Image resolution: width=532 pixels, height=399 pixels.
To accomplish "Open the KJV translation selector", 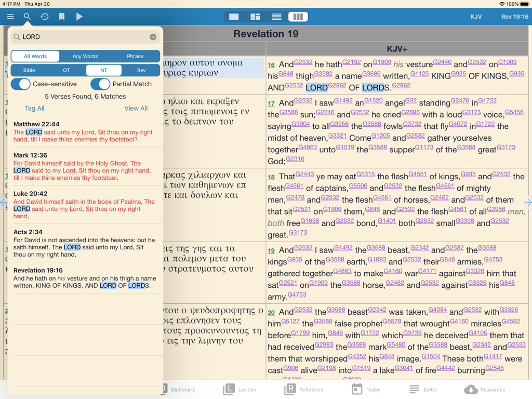I will pos(476,16).
